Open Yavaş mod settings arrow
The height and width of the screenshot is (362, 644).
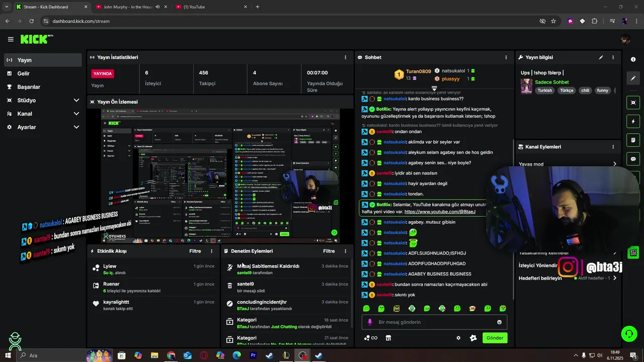coord(614,164)
